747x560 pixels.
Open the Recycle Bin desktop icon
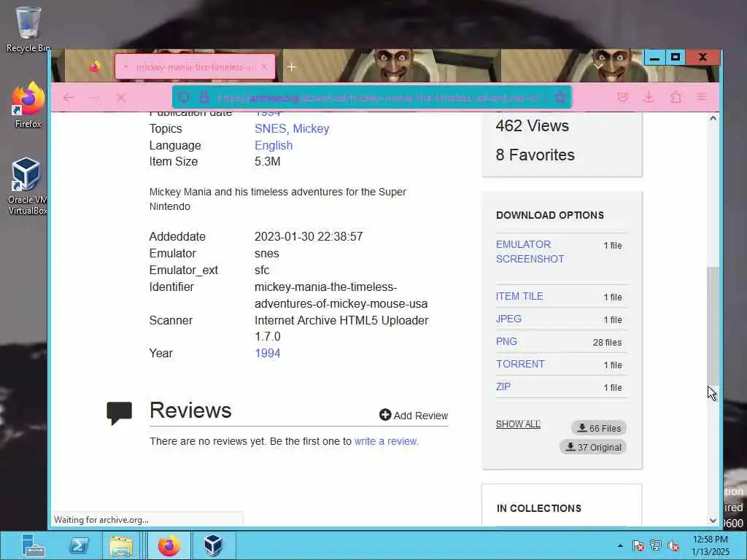(28, 29)
